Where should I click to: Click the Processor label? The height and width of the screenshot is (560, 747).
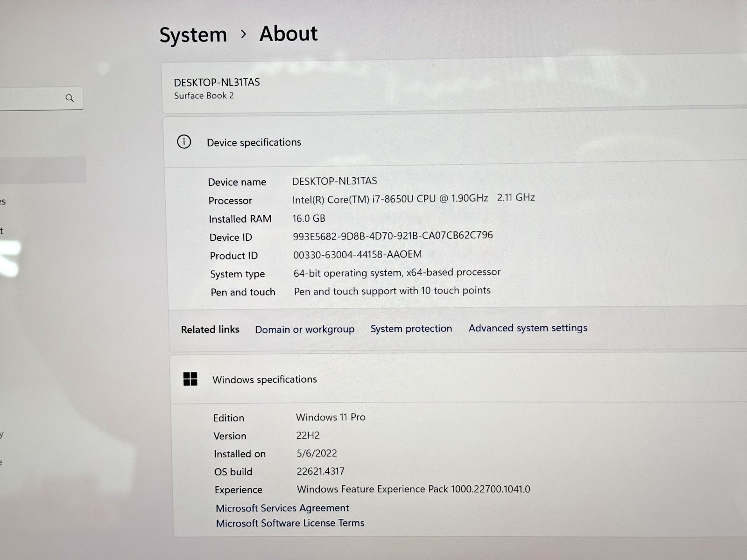coord(230,201)
